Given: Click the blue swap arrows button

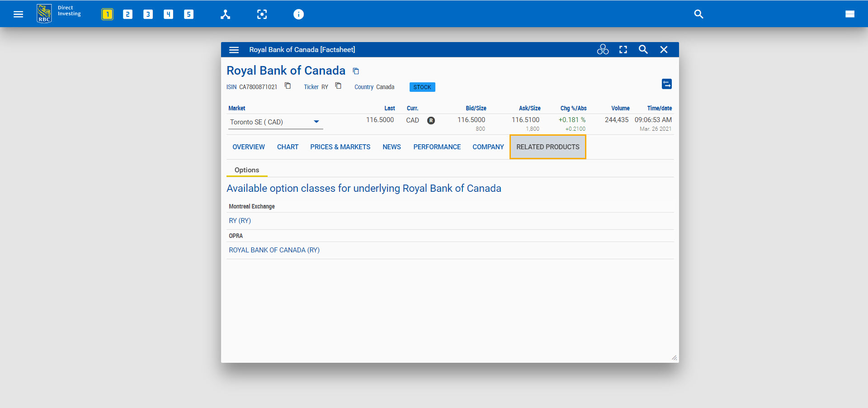Looking at the screenshot, I should pos(666,84).
